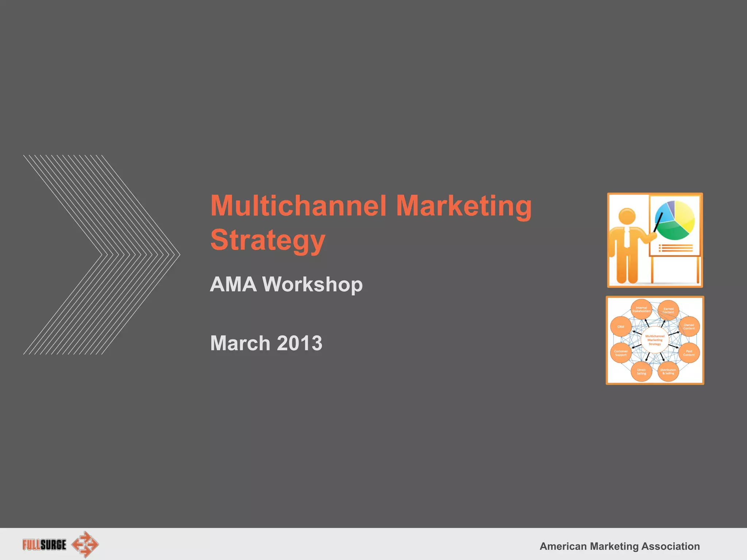Click the Earned Content circle
747x560 pixels.
(668, 310)
